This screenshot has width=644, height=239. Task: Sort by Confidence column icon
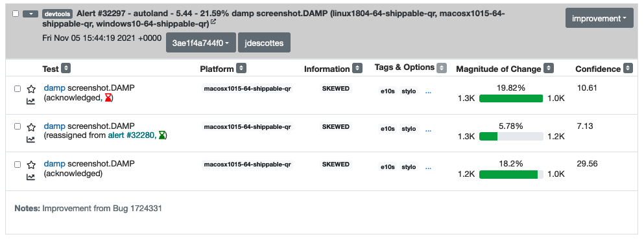(628, 68)
